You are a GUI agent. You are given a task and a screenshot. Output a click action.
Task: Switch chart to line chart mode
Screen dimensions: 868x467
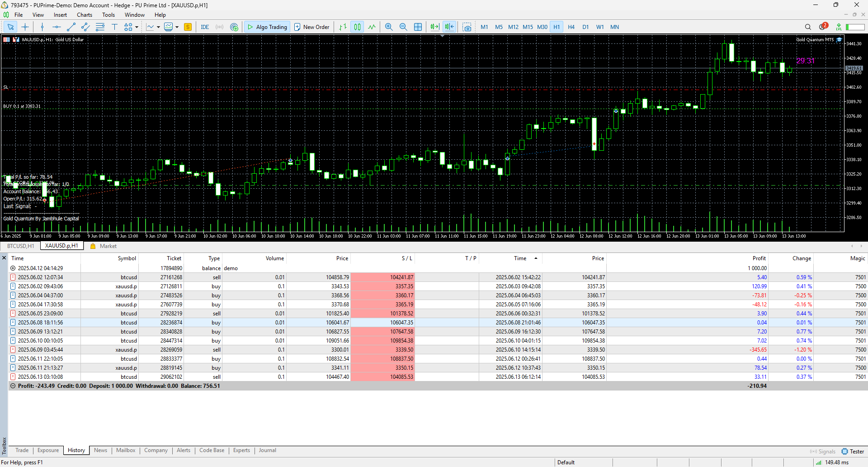click(x=372, y=27)
